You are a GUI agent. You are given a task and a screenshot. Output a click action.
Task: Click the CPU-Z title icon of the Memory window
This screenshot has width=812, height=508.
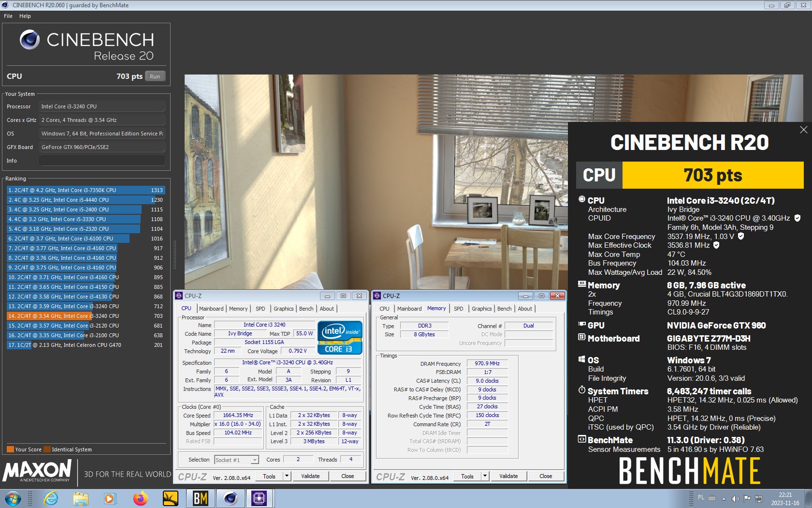[377, 296]
